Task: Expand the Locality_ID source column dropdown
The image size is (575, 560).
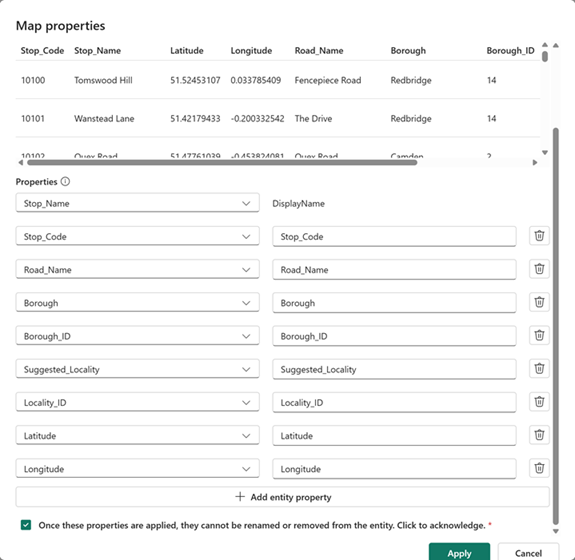Action: 138,402
